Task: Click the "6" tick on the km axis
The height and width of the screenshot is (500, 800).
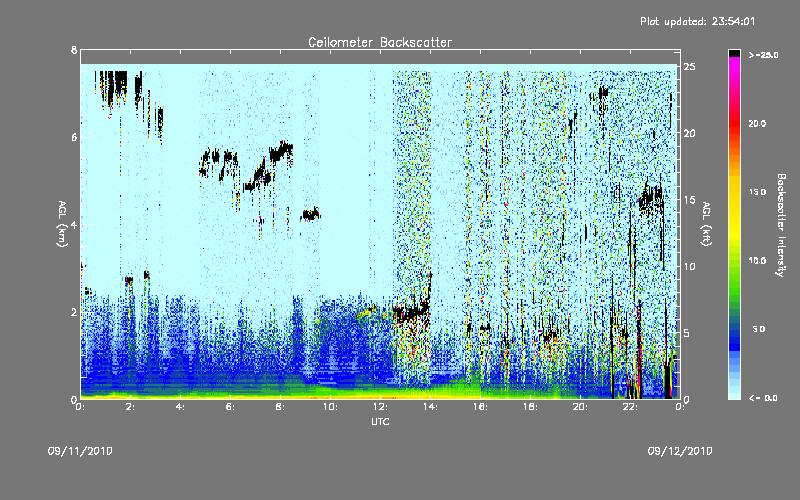Action: click(x=74, y=137)
